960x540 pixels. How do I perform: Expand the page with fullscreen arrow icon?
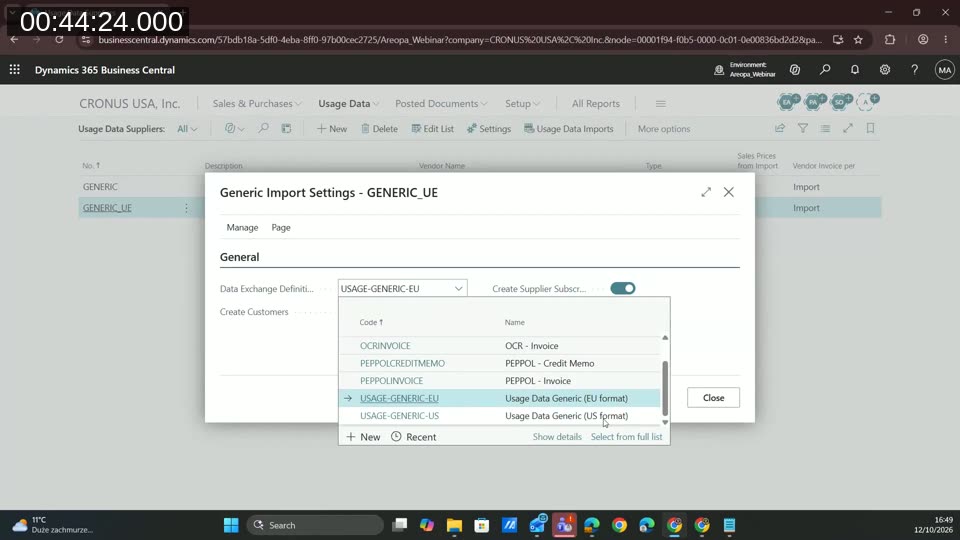[x=848, y=129]
